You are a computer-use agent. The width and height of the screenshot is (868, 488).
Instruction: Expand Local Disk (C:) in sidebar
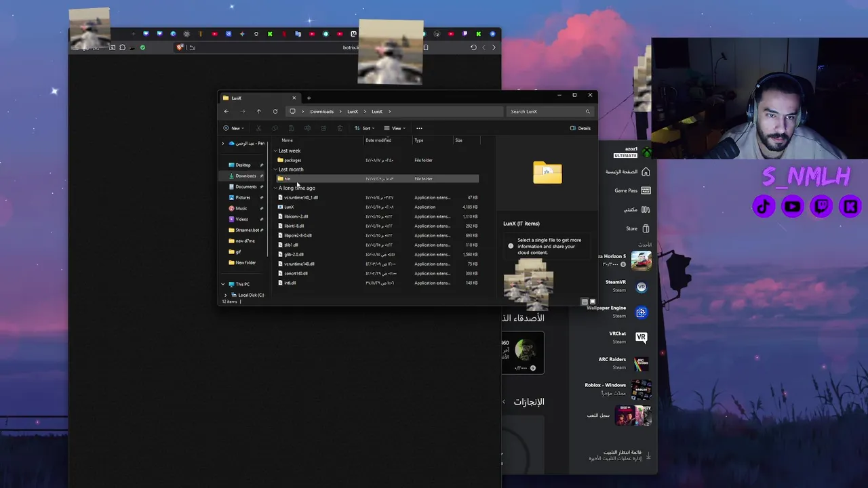coord(226,295)
